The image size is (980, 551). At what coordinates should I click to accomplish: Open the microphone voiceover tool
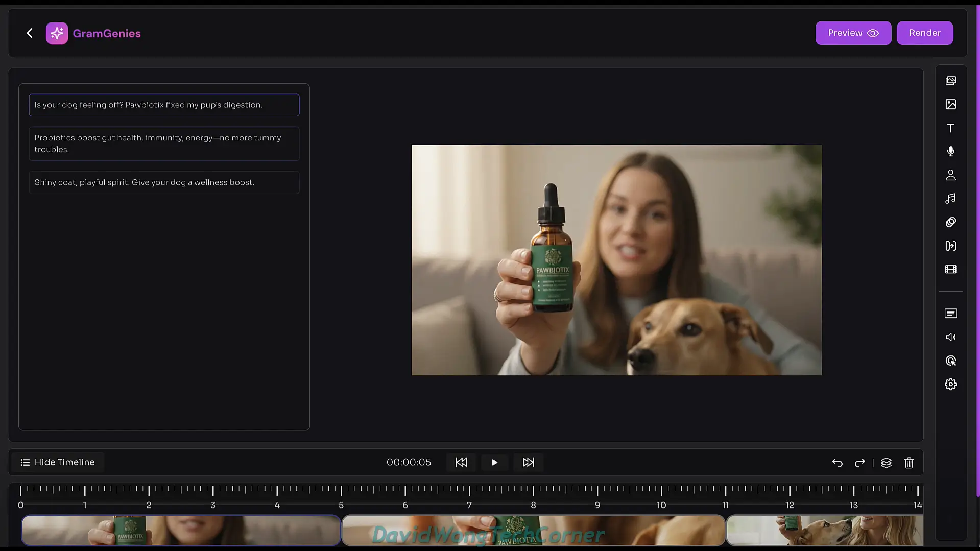950,151
